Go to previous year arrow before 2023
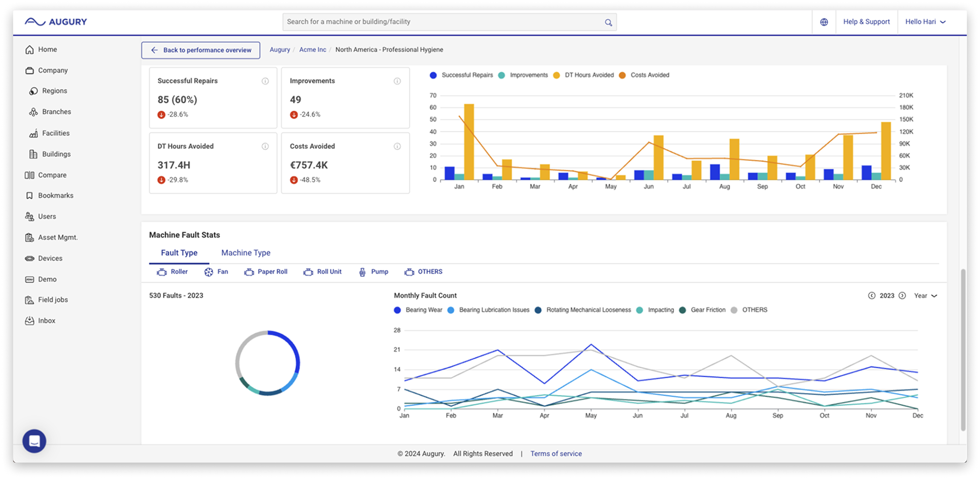This screenshot has height=479, width=980. (x=871, y=296)
